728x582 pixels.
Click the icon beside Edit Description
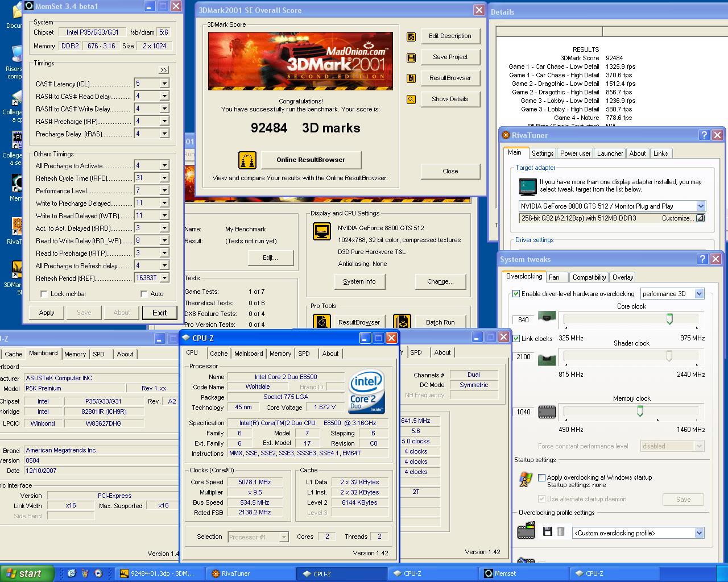tap(411, 36)
